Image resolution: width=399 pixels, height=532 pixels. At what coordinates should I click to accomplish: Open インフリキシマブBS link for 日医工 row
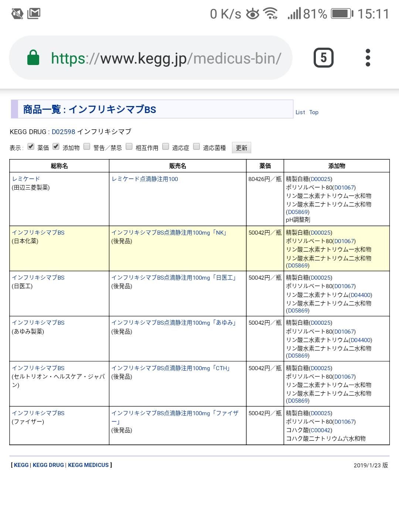[x=38, y=277]
